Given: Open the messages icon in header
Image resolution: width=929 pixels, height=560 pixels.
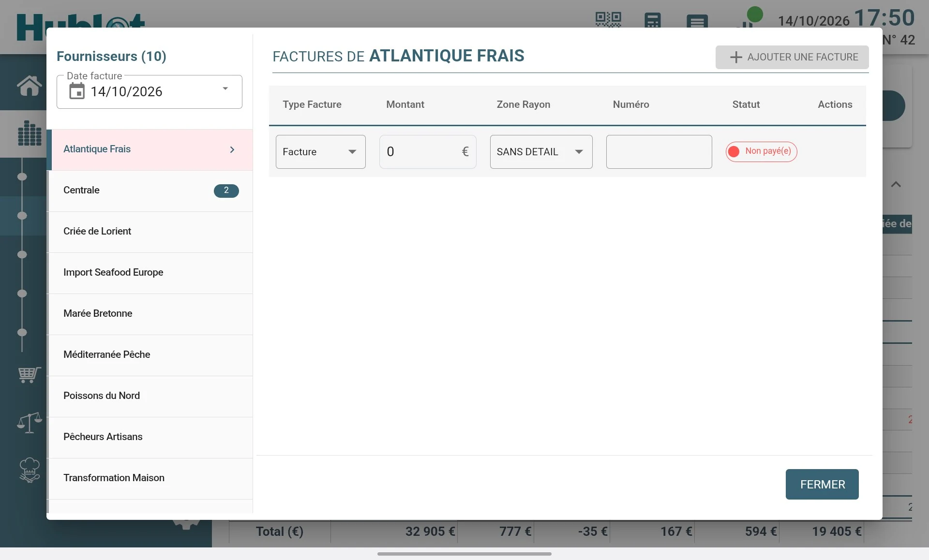Looking at the screenshot, I should pos(697,21).
